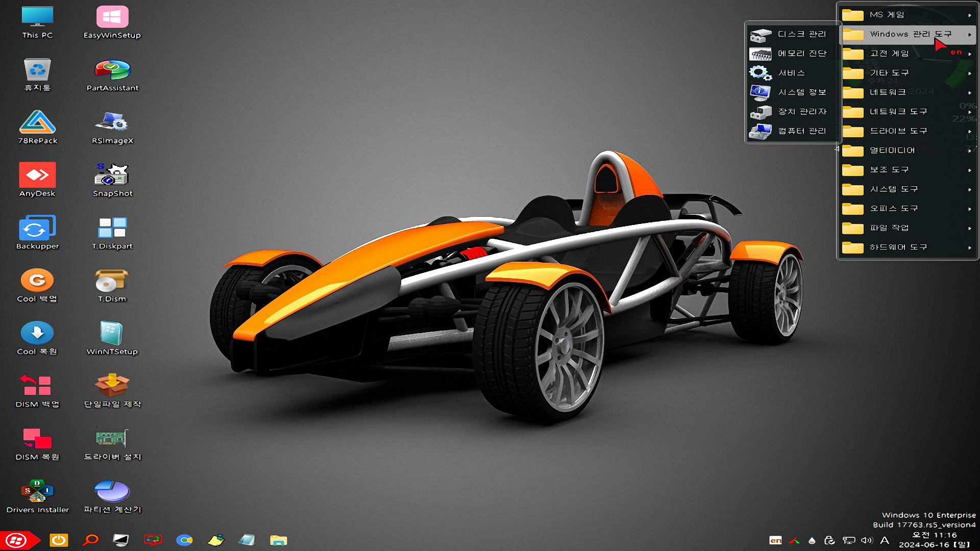Click the 'en' language tray icon
Image resolution: width=980 pixels, height=551 pixels.
775,540
